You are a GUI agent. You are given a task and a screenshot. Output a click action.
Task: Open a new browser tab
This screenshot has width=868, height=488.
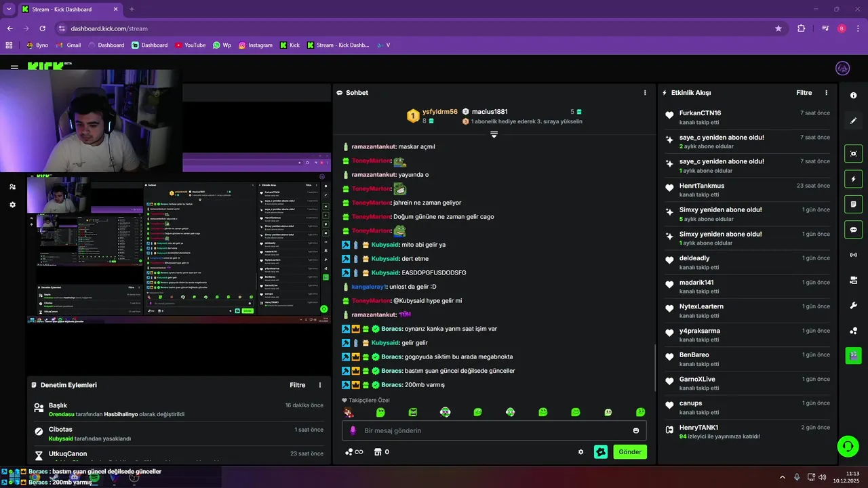coord(132,9)
